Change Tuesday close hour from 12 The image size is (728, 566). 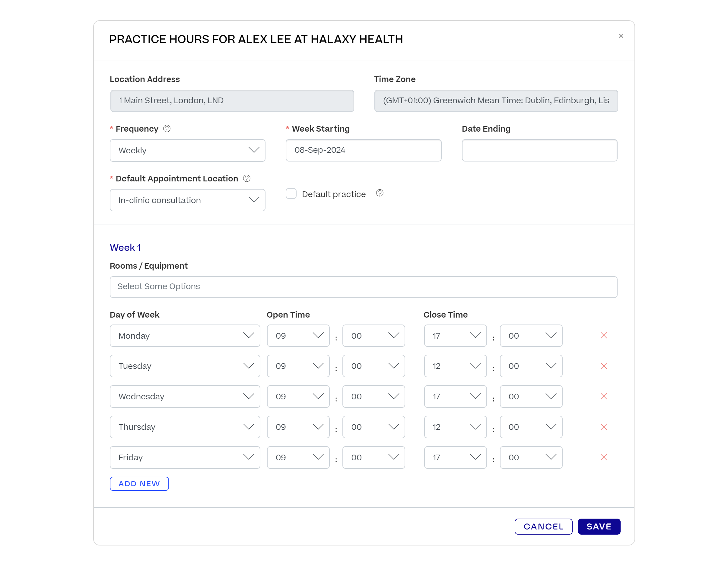coord(455,366)
